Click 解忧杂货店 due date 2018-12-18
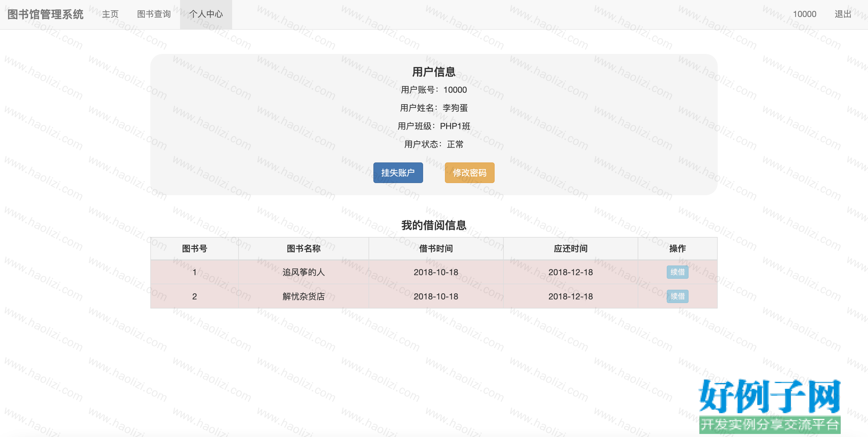Screen dimensions: 868x437 pyautogui.click(x=570, y=296)
